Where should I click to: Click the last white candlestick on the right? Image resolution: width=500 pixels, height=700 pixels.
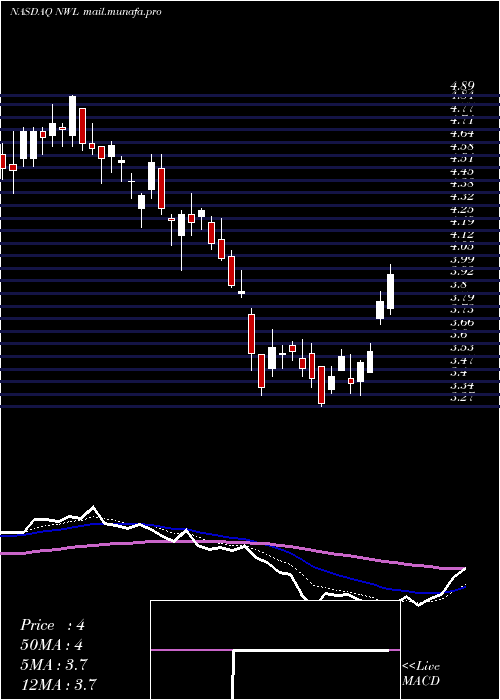391,291
